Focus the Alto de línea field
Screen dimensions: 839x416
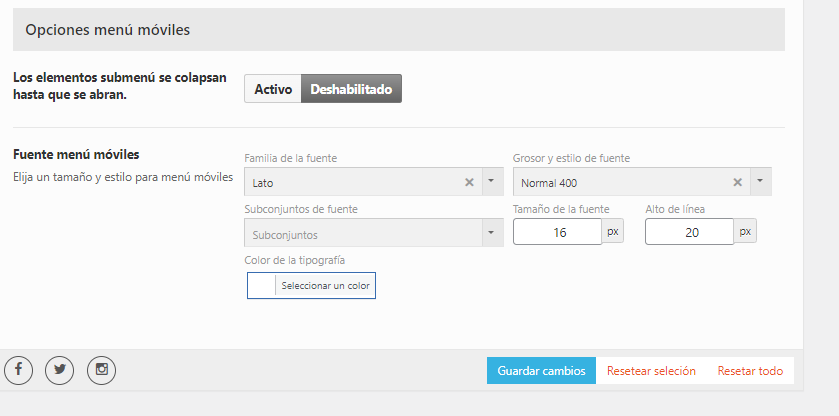tap(690, 232)
